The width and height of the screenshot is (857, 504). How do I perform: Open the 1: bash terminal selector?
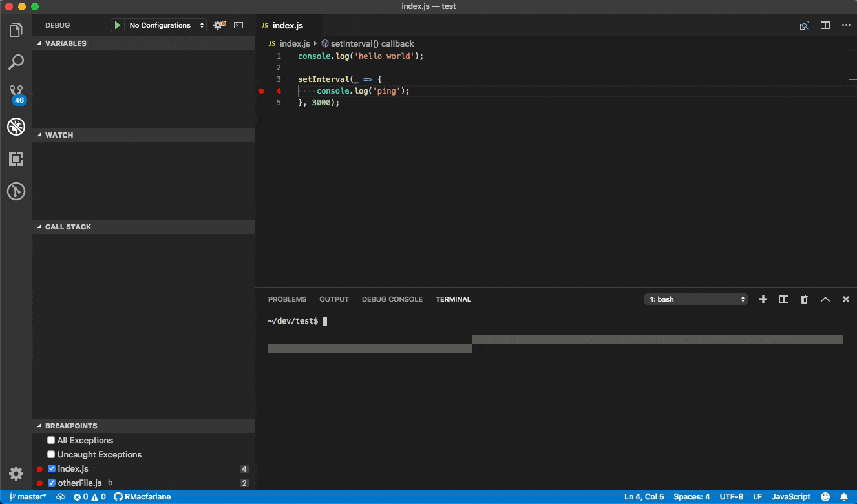click(695, 299)
